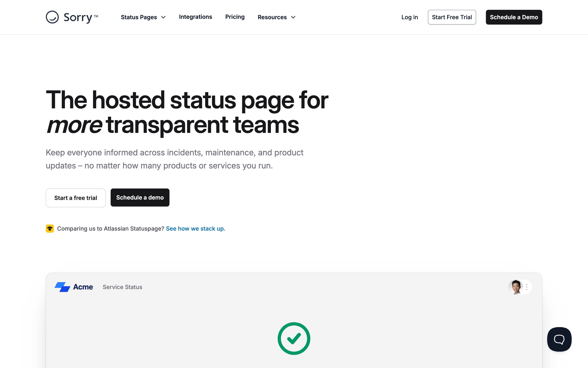Click the Comparing us to Atlassian Statuspage text
588x368 pixels.
[110, 229]
